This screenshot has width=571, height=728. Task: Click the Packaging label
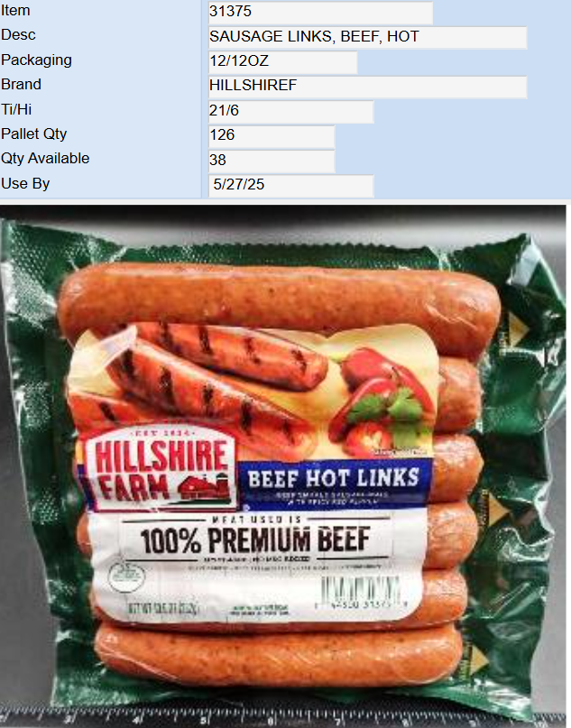pos(36,60)
